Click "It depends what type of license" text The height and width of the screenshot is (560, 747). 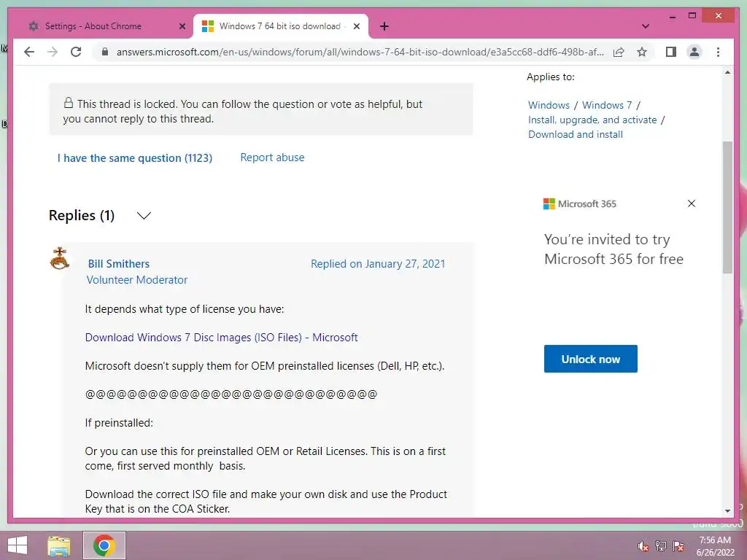(x=185, y=309)
